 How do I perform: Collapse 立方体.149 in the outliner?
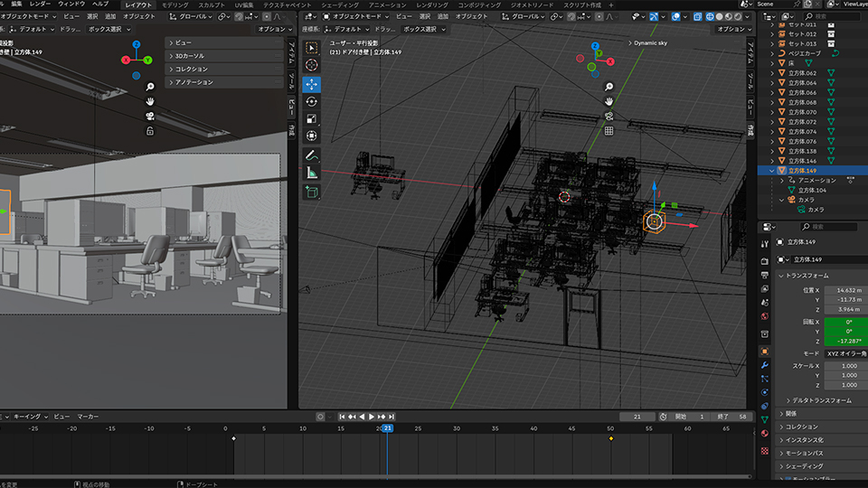(x=772, y=171)
